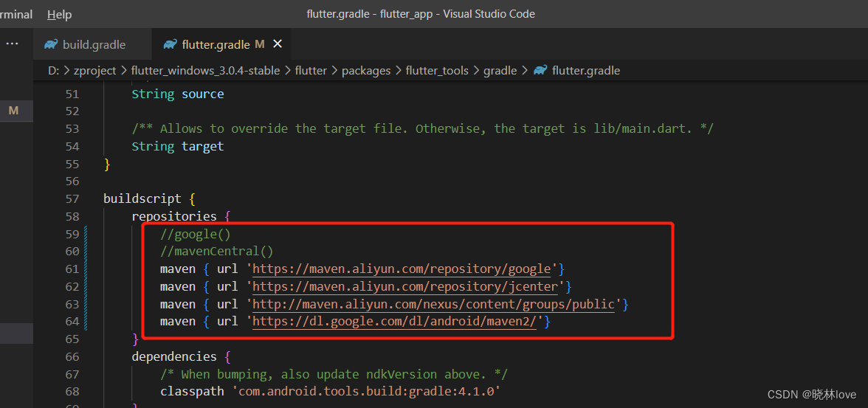Click the classpath gradle:4.1.0 string

click(366, 392)
